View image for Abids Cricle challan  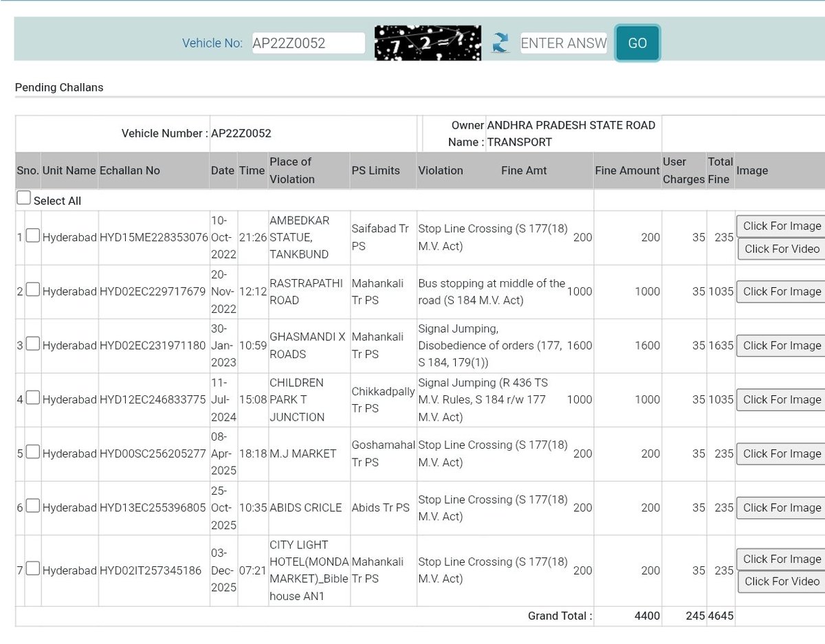[x=782, y=507]
